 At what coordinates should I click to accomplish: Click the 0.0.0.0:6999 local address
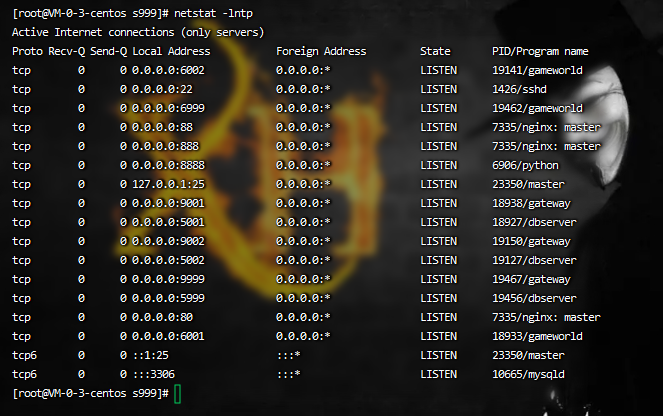[x=171, y=108]
